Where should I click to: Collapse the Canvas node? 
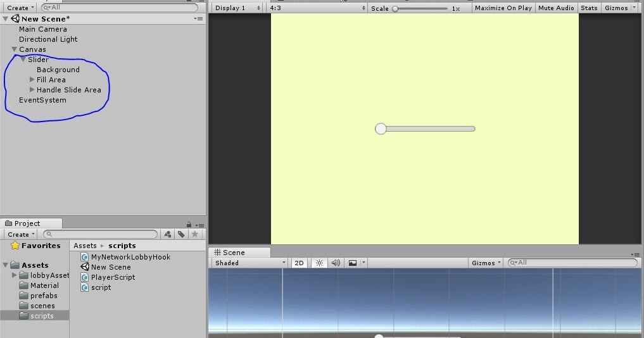point(15,49)
